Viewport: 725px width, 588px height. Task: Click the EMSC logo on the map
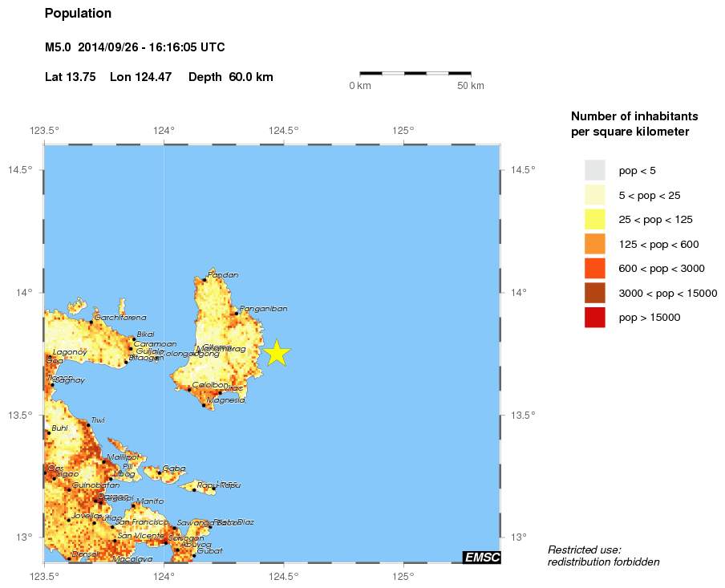482,557
